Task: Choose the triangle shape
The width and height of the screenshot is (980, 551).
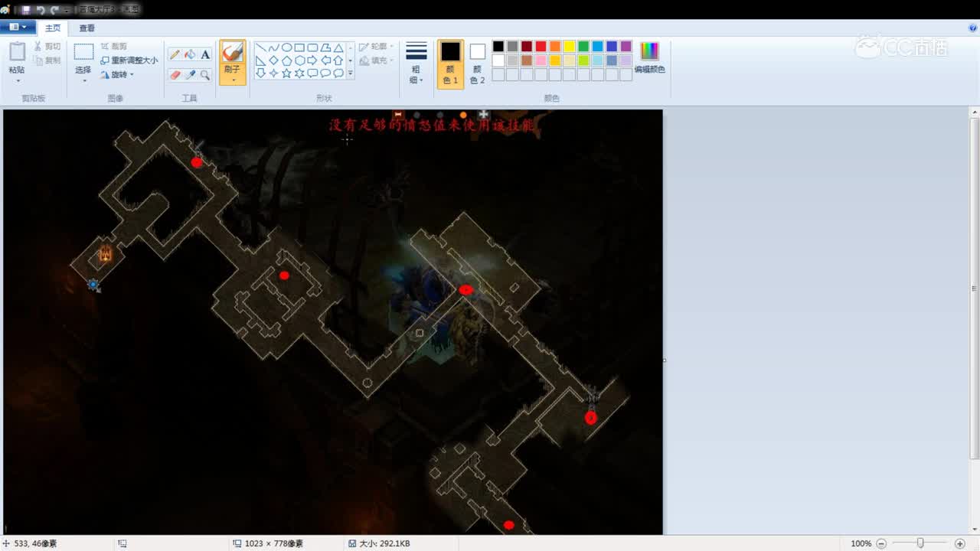Action: click(x=338, y=47)
